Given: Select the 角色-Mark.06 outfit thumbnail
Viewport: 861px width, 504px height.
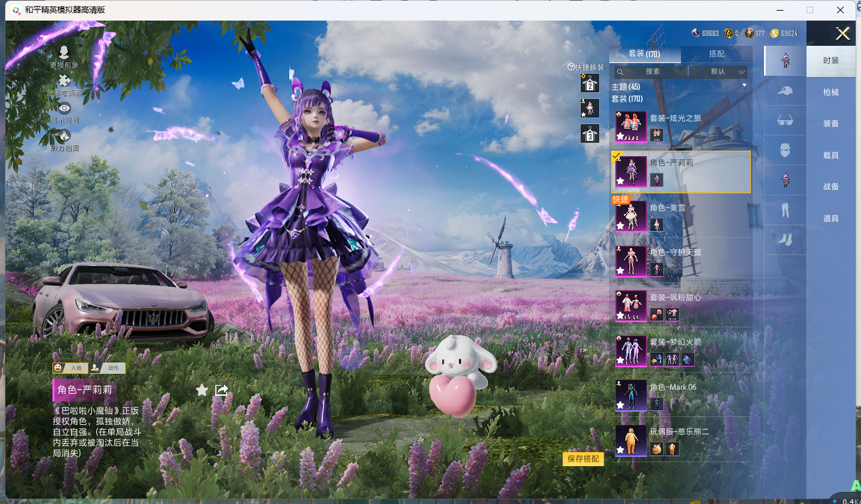Looking at the screenshot, I should click(x=630, y=396).
